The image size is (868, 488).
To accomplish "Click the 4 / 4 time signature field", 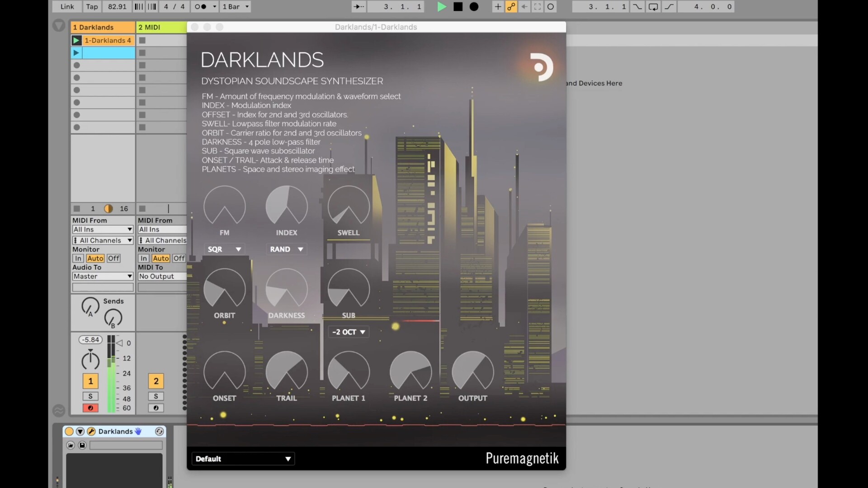I will point(174,7).
